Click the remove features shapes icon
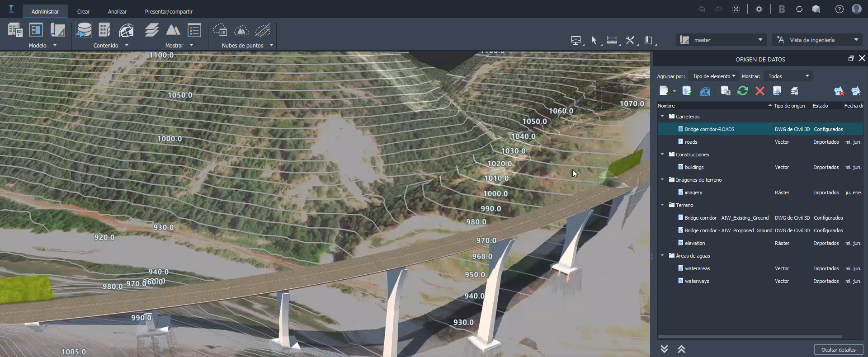Image resolution: width=868 pixels, height=357 pixels. tap(839, 91)
